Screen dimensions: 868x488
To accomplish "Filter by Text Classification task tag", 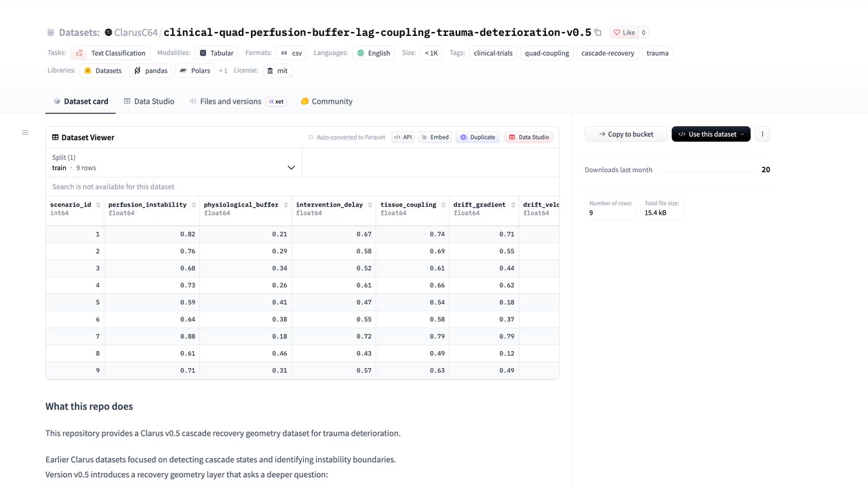I will 111,53.
